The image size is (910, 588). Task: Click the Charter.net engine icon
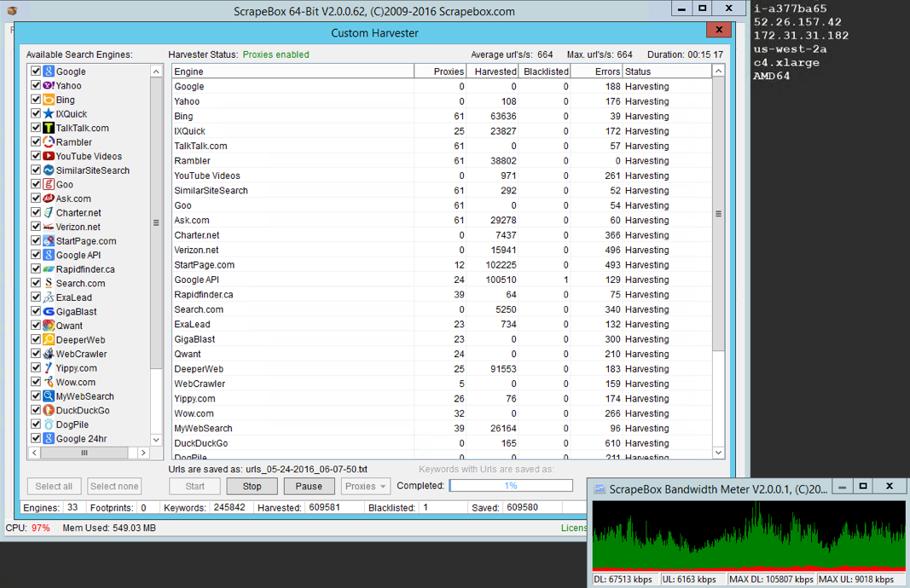pyautogui.click(x=49, y=213)
